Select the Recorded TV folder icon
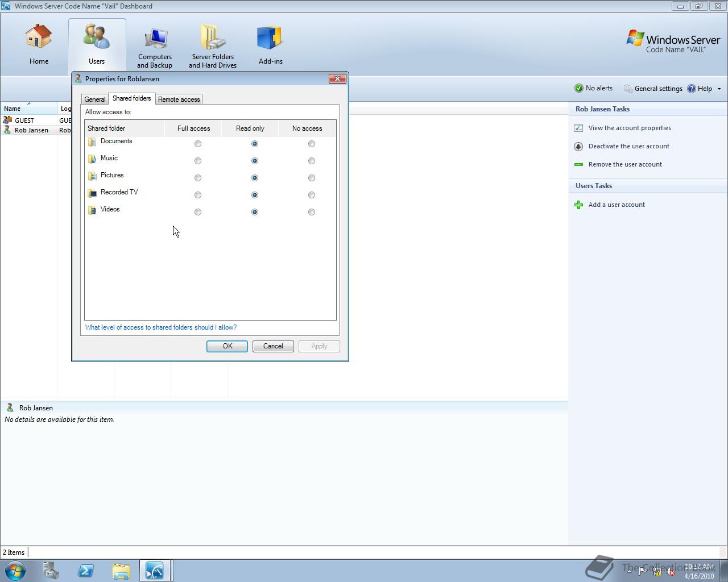The width and height of the screenshot is (728, 582). (x=92, y=193)
